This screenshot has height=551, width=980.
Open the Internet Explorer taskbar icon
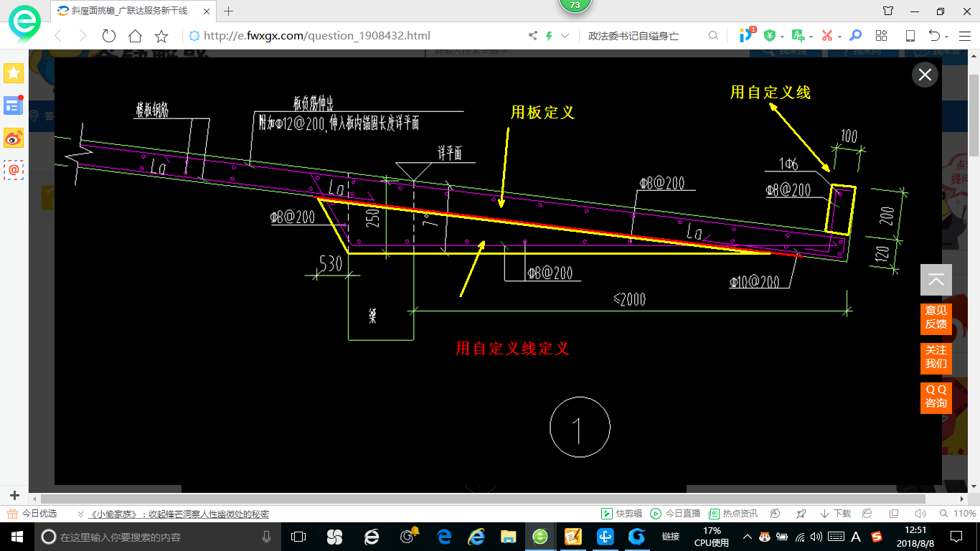coord(476,537)
